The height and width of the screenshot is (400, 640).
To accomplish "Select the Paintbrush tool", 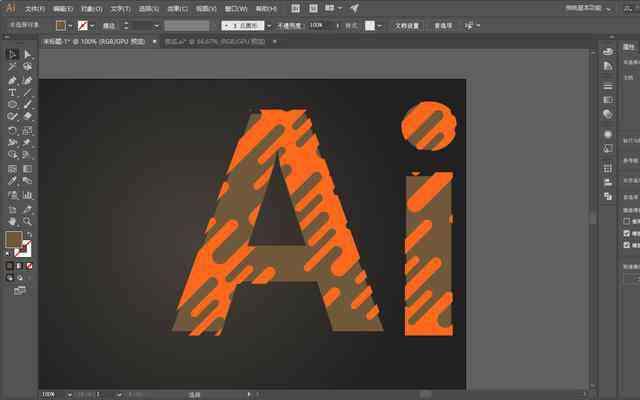I will pyautogui.click(x=27, y=104).
